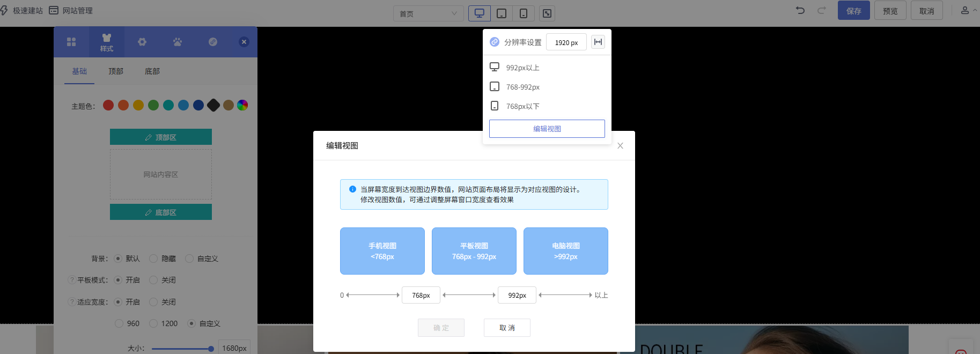Pick the light blue theme color swatch
This screenshot has height=354, width=980.
183,105
